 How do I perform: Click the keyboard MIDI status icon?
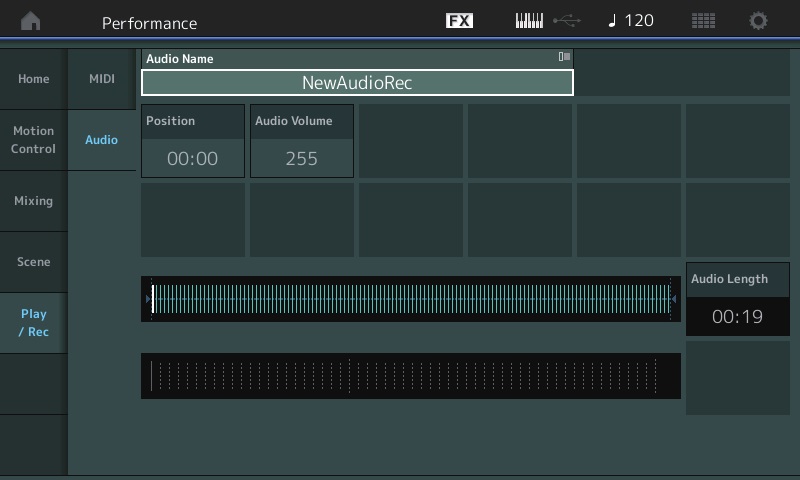pyautogui.click(x=529, y=21)
